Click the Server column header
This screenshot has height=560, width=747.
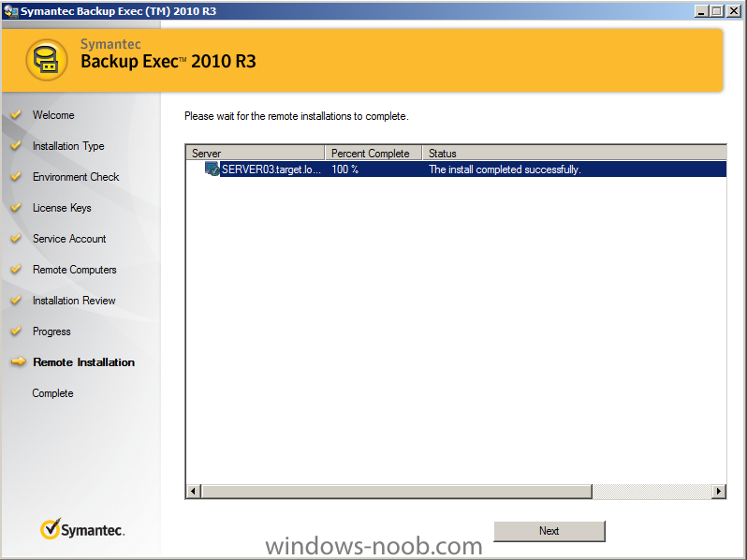(255, 153)
